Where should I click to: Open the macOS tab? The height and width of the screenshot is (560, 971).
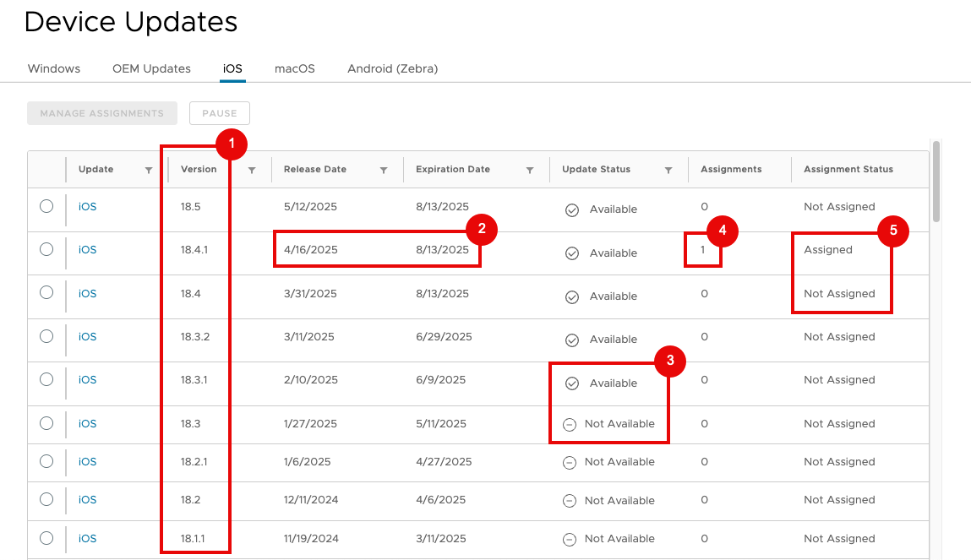pos(294,68)
